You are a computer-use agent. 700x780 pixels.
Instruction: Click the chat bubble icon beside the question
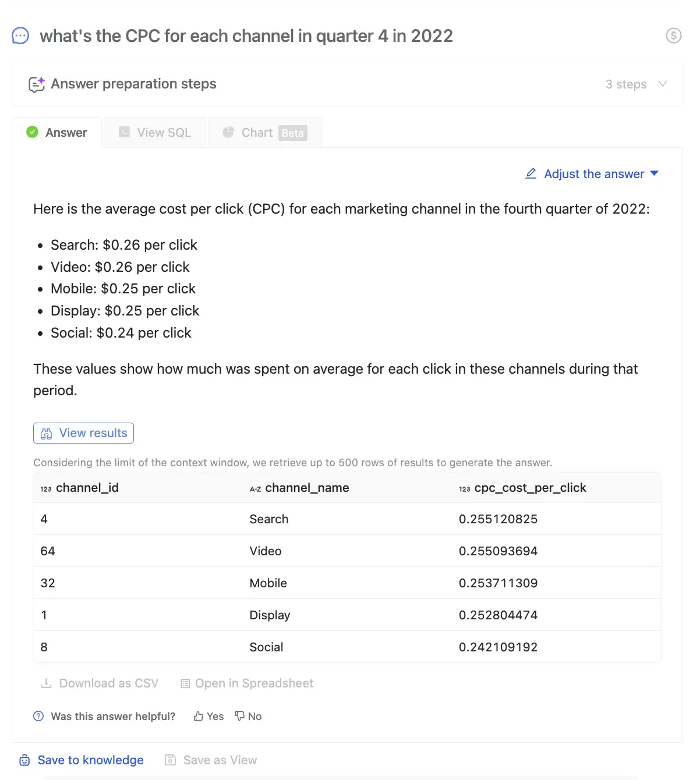coord(20,36)
